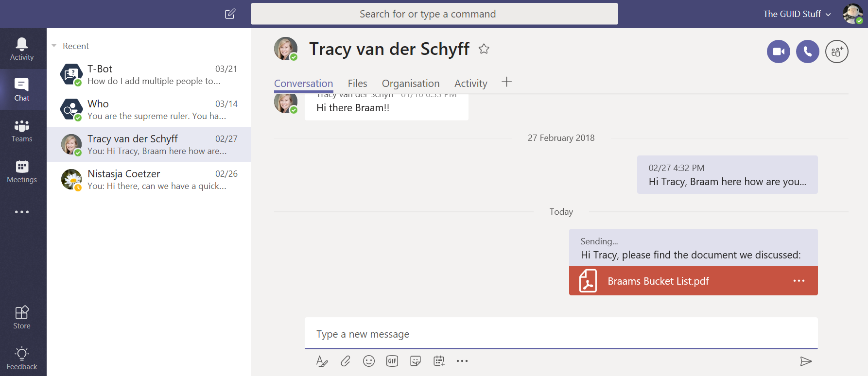Open The GUID Stuff organization dropdown
This screenshot has height=376, width=868.
coord(797,14)
